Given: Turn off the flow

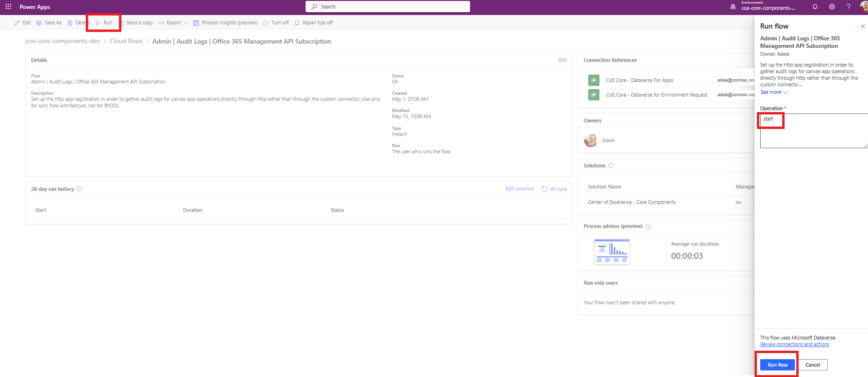Looking at the screenshot, I should (x=276, y=23).
